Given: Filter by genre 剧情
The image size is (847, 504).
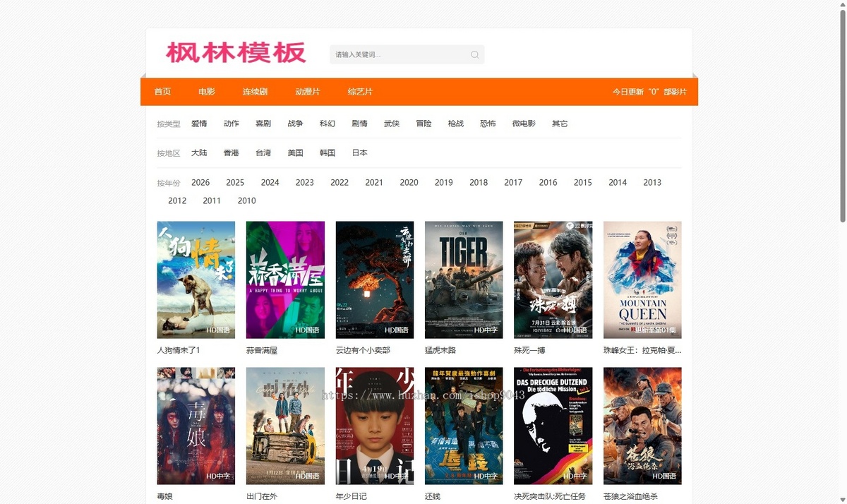Looking at the screenshot, I should pos(359,124).
